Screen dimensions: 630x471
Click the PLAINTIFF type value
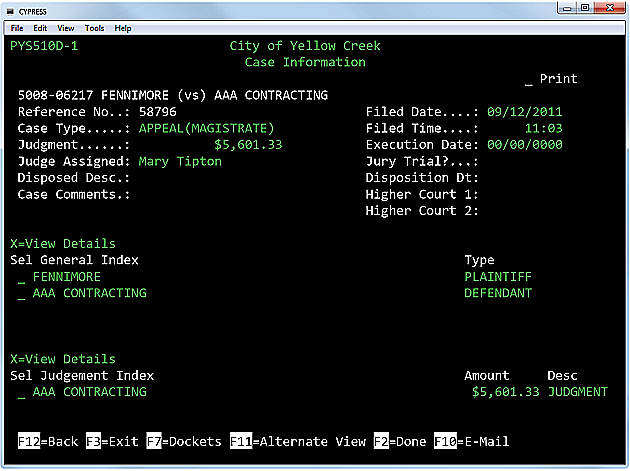coord(498,276)
